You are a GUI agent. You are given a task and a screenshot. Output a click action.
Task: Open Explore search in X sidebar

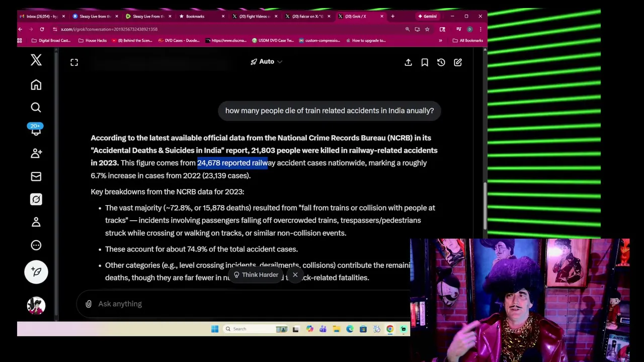click(36, 107)
